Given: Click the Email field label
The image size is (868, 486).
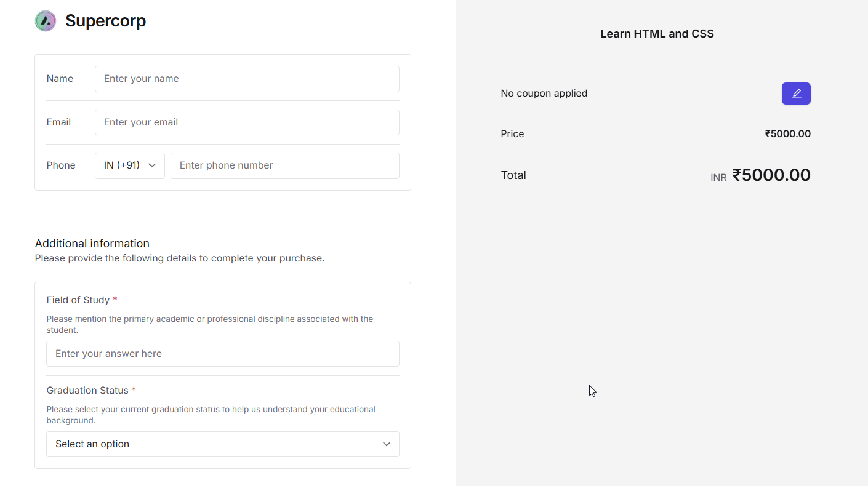Looking at the screenshot, I should point(58,122).
